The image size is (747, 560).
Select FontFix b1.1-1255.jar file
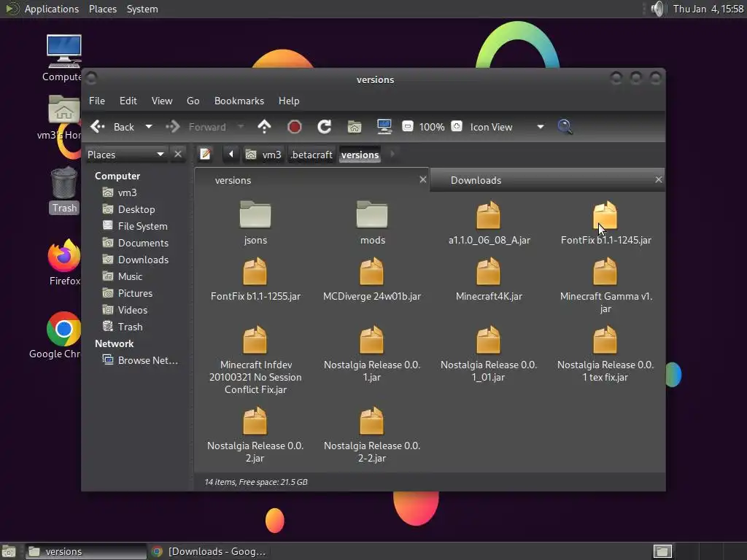click(x=255, y=279)
